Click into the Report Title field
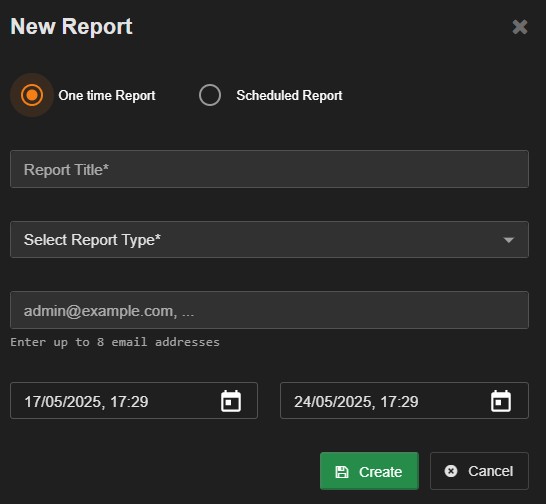The width and height of the screenshot is (546, 504). coord(270,169)
